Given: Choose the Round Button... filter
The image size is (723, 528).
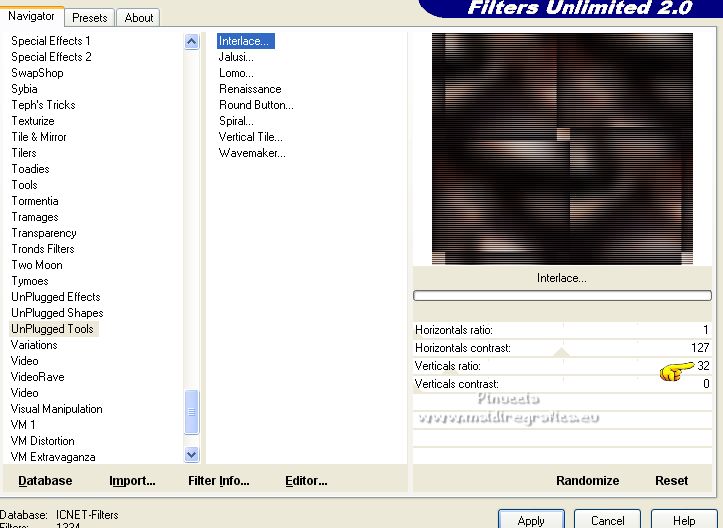Looking at the screenshot, I should pos(256,105).
